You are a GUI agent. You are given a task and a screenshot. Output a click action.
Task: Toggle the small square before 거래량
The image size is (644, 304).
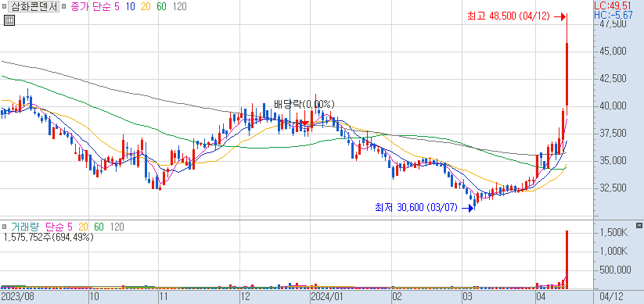pos(4,227)
